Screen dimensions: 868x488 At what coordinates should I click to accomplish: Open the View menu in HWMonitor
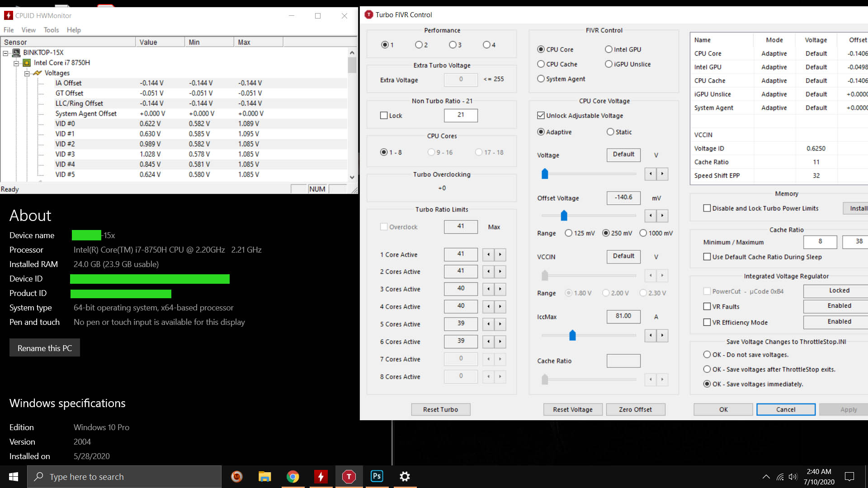coord(28,30)
